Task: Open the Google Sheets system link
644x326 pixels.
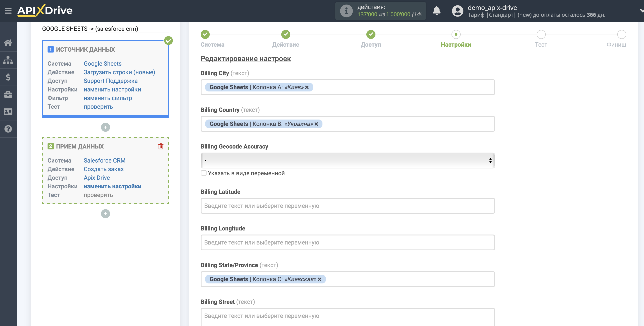Action: pyautogui.click(x=103, y=63)
